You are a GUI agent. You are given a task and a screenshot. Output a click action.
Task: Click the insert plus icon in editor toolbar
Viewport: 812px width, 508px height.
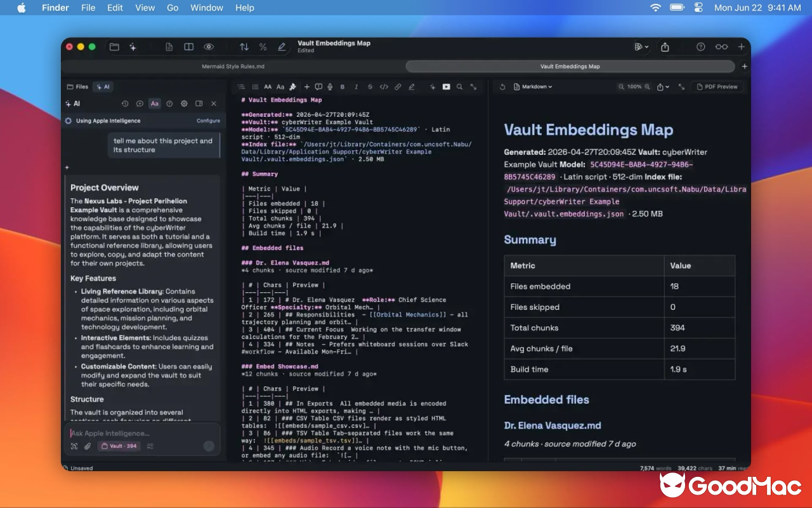point(307,87)
